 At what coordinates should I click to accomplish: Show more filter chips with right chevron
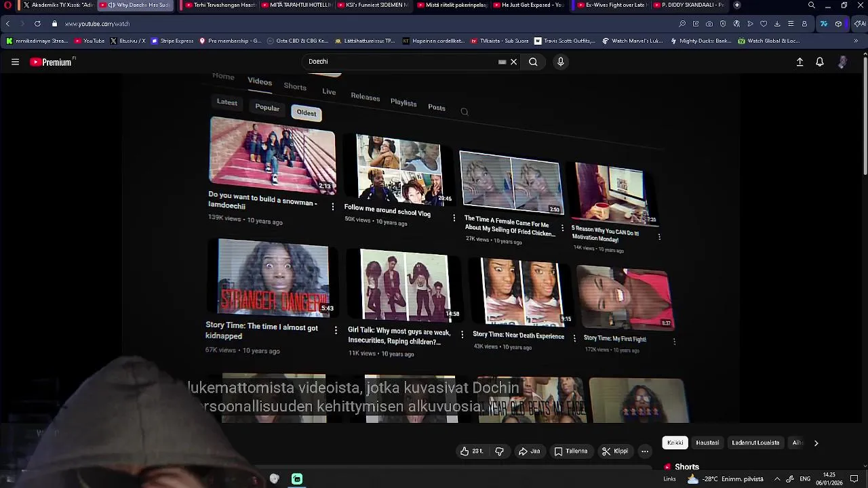click(816, 443)
